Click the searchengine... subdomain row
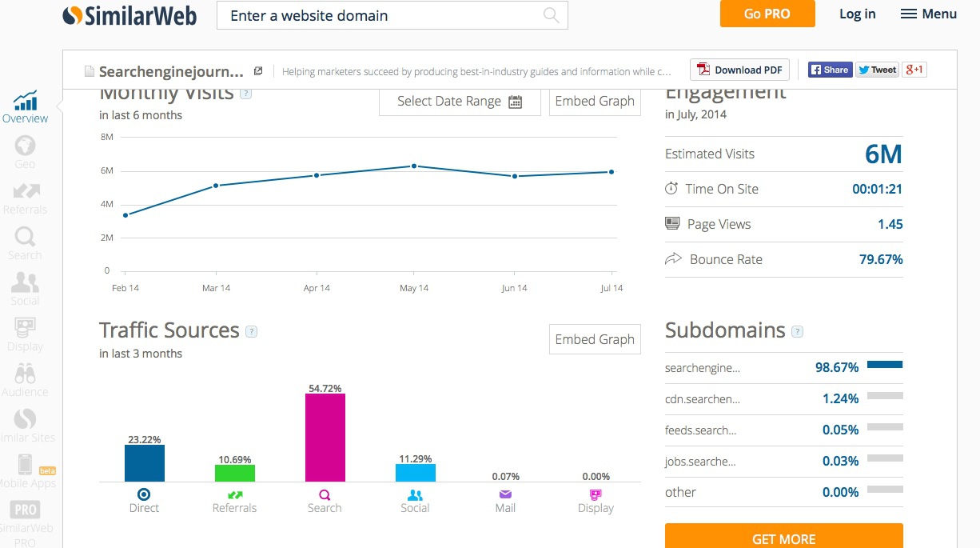Viewport: 980px width, 548px height. pos(784,367)
